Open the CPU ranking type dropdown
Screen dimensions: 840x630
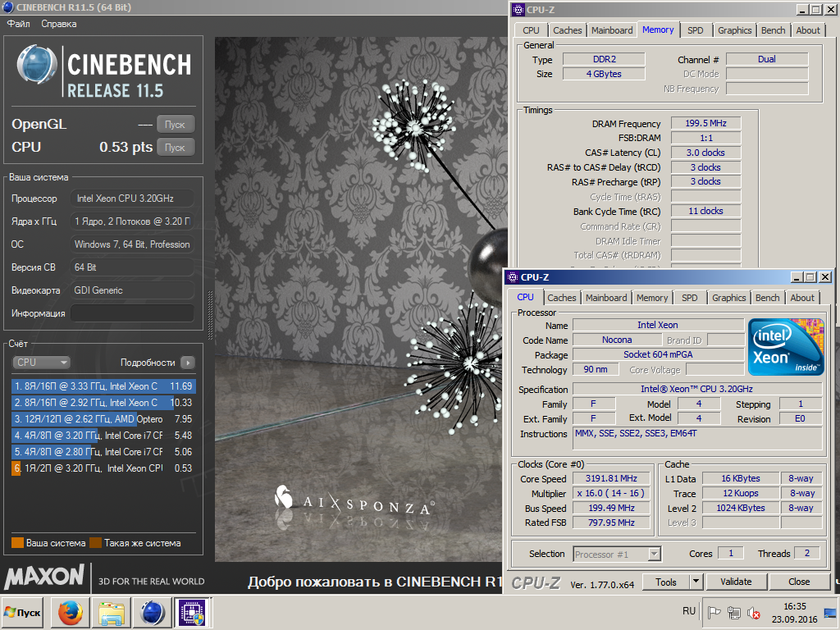pyautogui.click(x=41, y=362)
